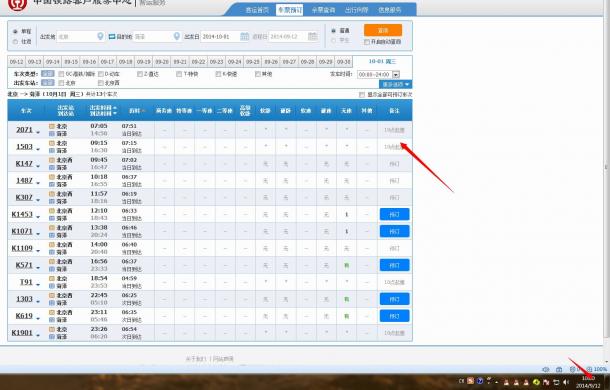Click the Sogou input method tray icon

click(470, 381)
